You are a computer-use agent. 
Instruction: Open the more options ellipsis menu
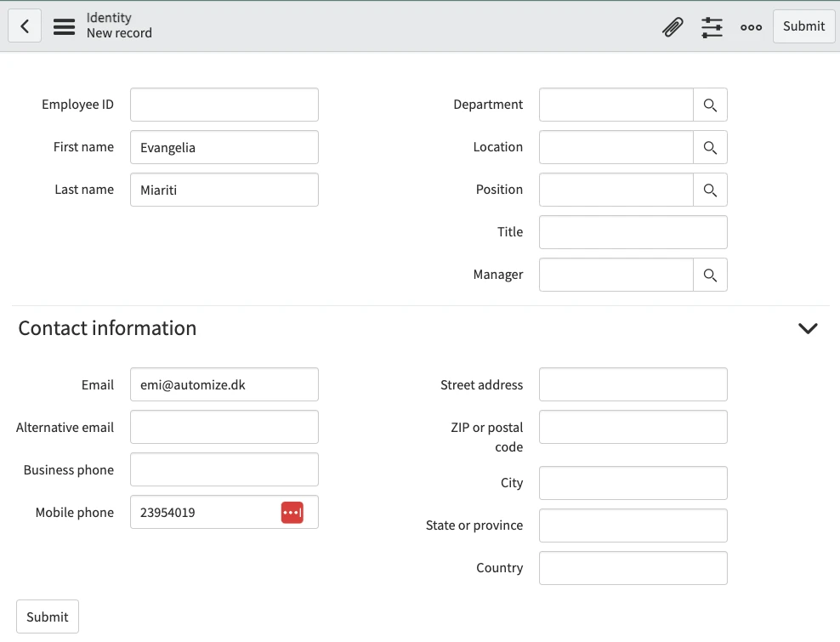751,27
